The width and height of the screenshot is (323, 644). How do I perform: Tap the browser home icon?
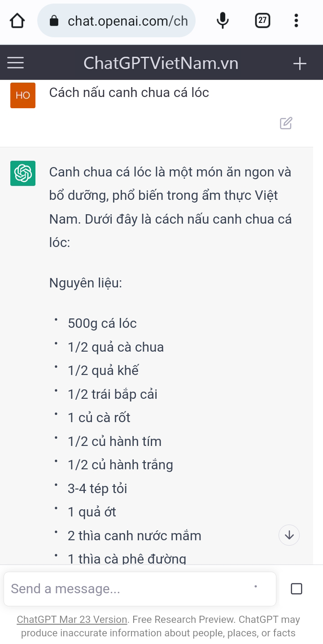pos(17,21)
